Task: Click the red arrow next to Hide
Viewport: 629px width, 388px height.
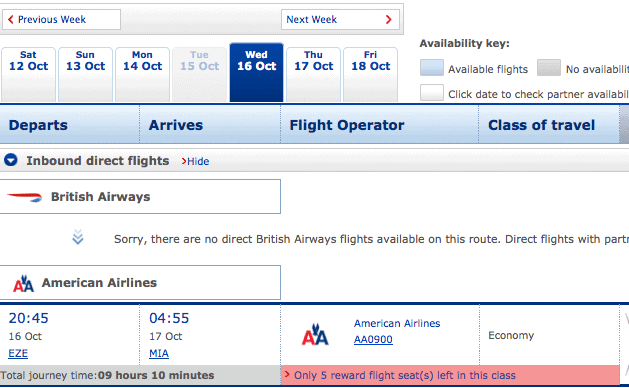Action: [x=184, y=161]
